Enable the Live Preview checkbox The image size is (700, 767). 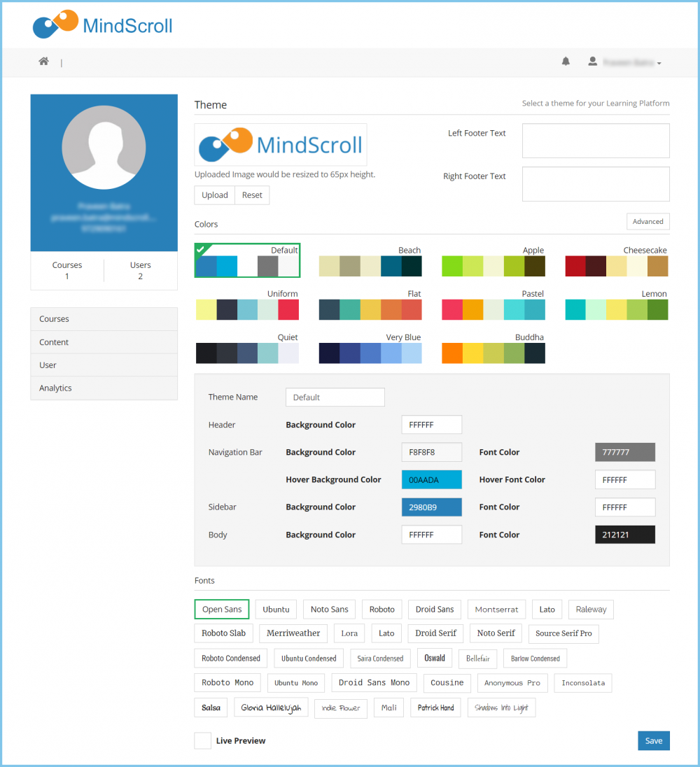coord(202,740)
